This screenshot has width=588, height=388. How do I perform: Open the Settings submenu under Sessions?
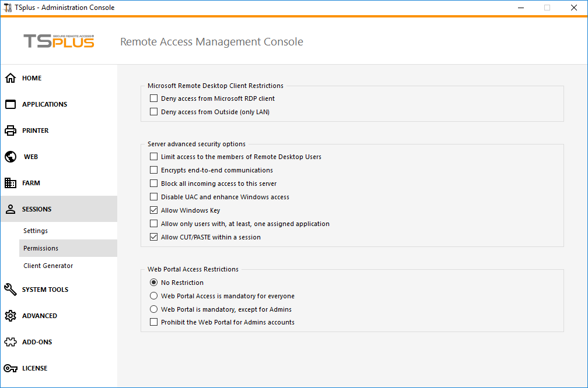pyautogui.click(x=36, y=231)
